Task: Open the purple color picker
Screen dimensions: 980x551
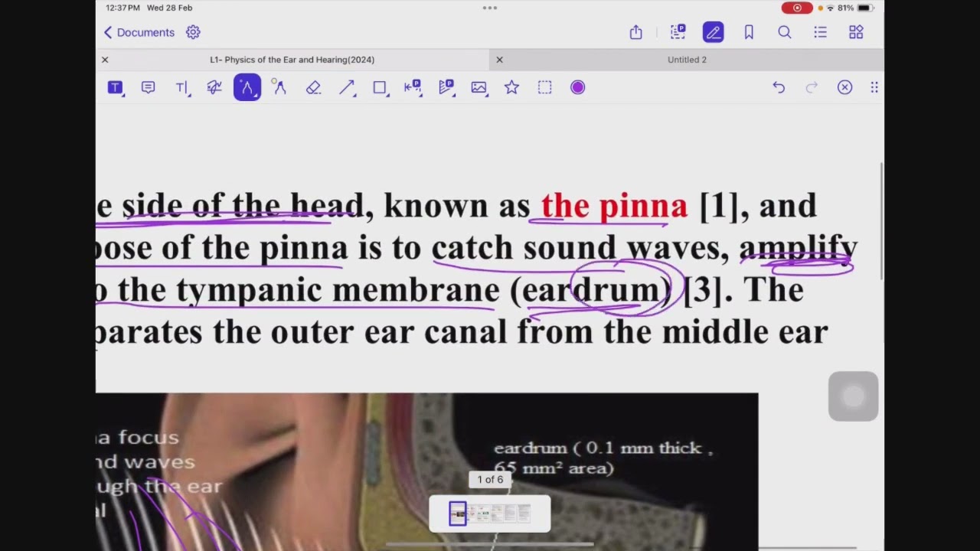Action: coord(578,87)
